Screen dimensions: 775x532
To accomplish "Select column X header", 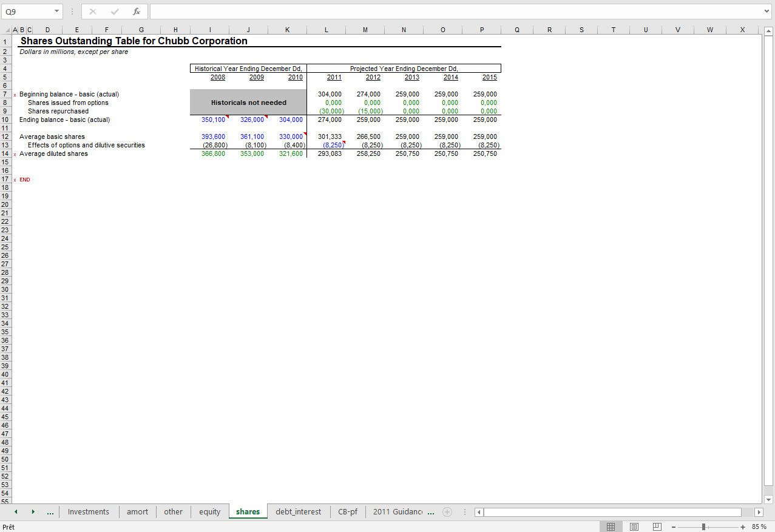I will [x=742, y=30].
